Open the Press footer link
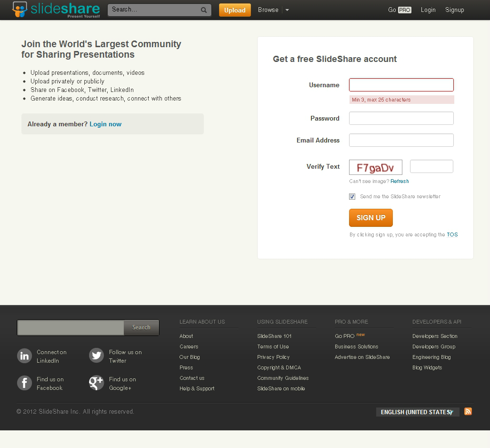Viewport: 490px width, 448px height. pyautogui.click(x=186, y=367)
